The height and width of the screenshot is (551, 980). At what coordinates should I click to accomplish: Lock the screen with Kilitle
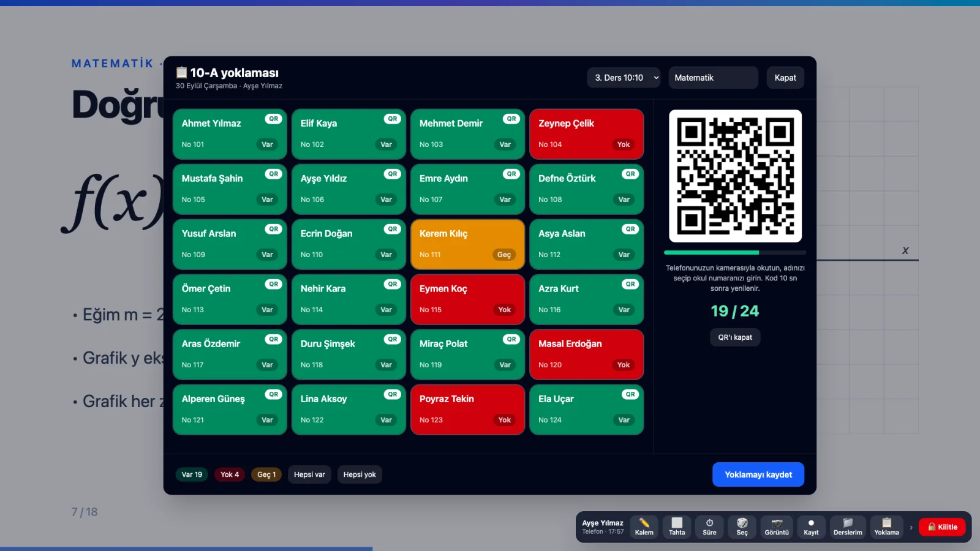pyautogui.click(x=942, y=527)
